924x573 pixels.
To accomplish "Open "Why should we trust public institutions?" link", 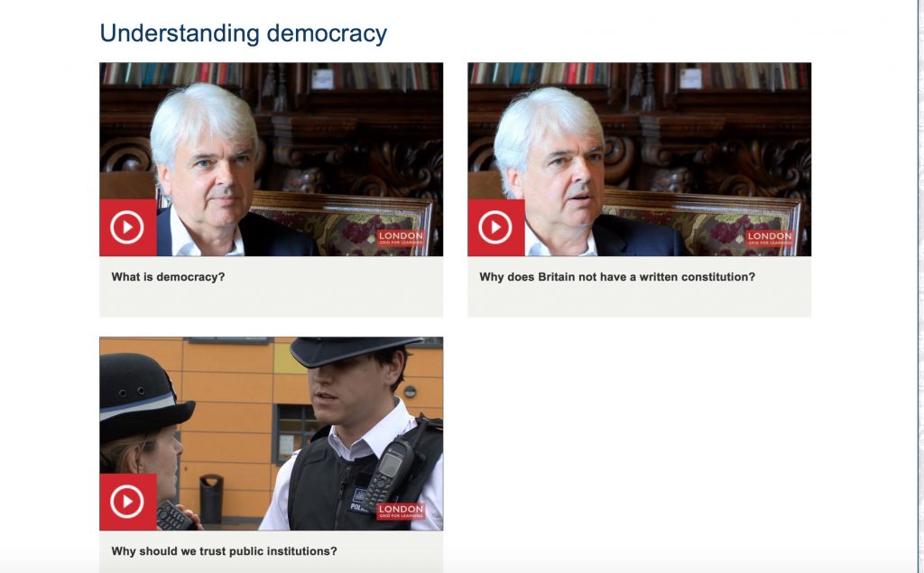I will tap(224, 551).
